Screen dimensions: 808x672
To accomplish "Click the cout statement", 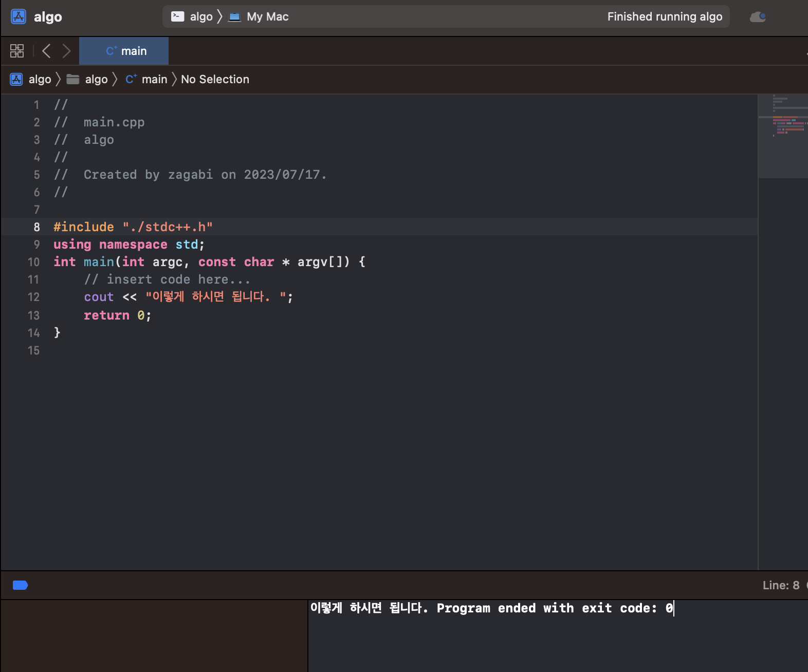I will [189, 297].
